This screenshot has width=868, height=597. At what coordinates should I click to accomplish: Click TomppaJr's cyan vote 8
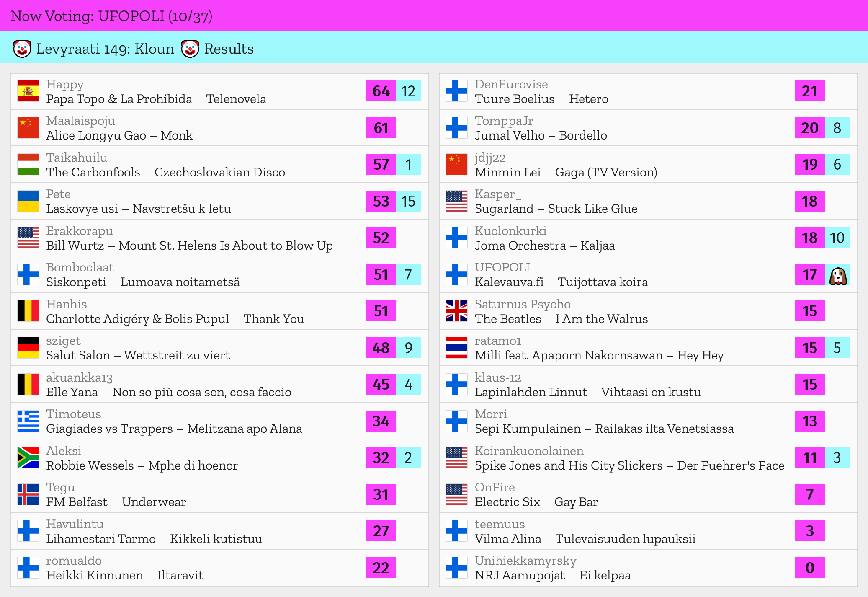tap(837, 128)
